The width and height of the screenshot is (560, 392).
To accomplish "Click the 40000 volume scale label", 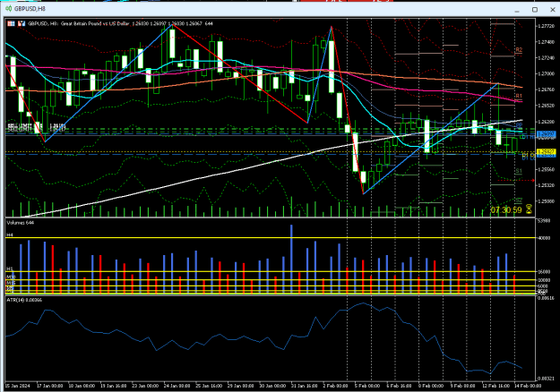I will (544, 238).
